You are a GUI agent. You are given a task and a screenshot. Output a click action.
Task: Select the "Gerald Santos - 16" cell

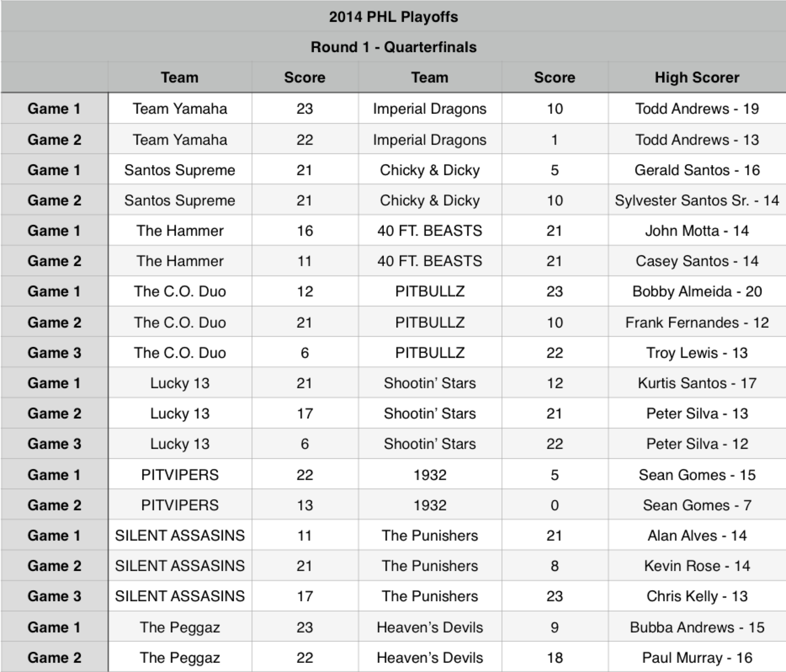(697, 170)
